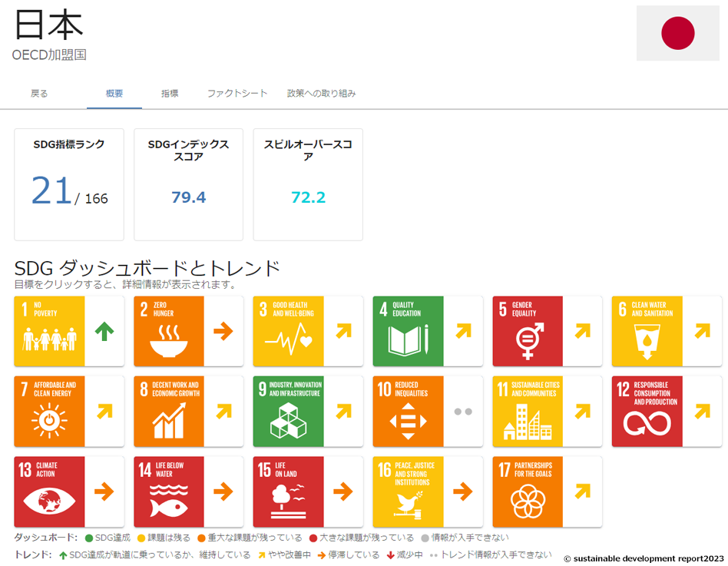The image size is (728, 566).
Task: Click the 戻る back link
Action: point(39,94)
